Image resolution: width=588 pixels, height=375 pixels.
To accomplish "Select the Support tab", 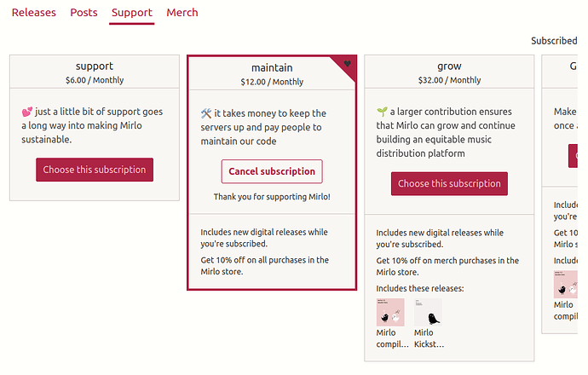I will pos(132,13).
